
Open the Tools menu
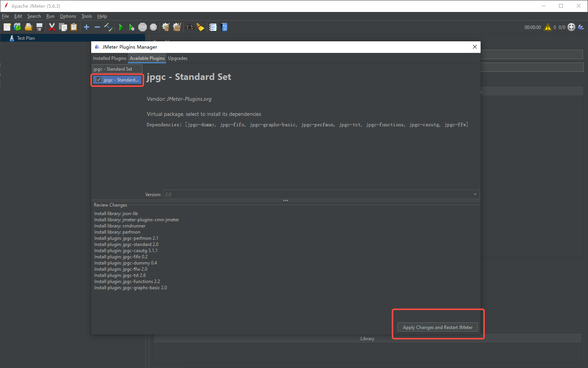tap(87, 16)
